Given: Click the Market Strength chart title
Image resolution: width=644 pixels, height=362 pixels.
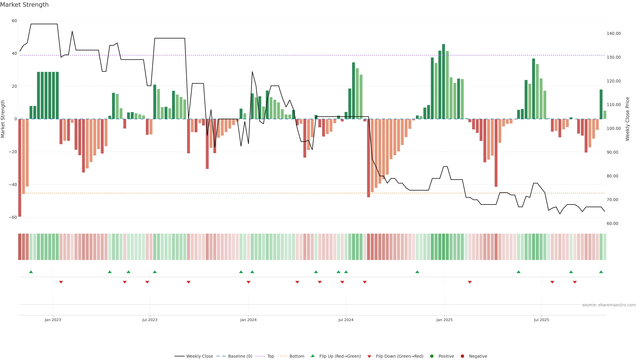Looking at the screenshot, I should click(24, 5).
